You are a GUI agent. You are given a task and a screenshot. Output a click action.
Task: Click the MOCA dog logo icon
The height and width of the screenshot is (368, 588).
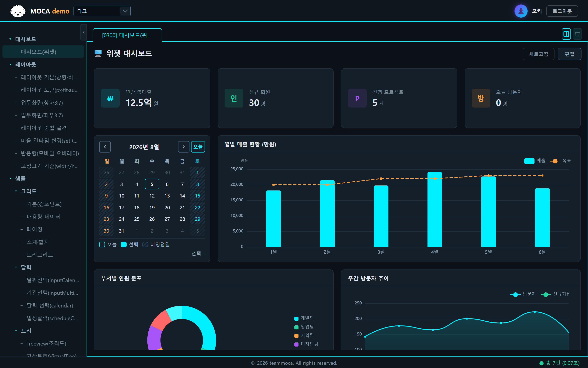(18, 11)
